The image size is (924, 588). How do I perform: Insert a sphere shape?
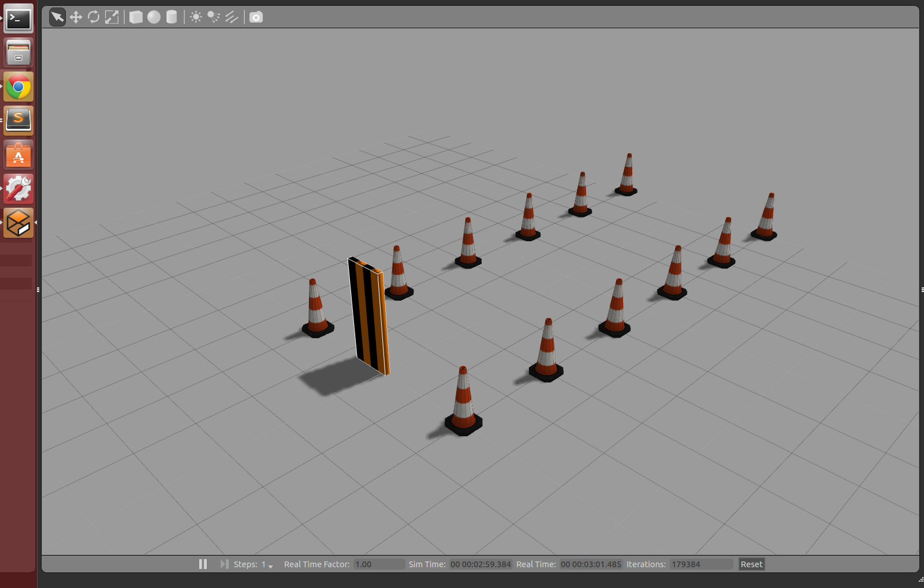[x=154, y=17]
